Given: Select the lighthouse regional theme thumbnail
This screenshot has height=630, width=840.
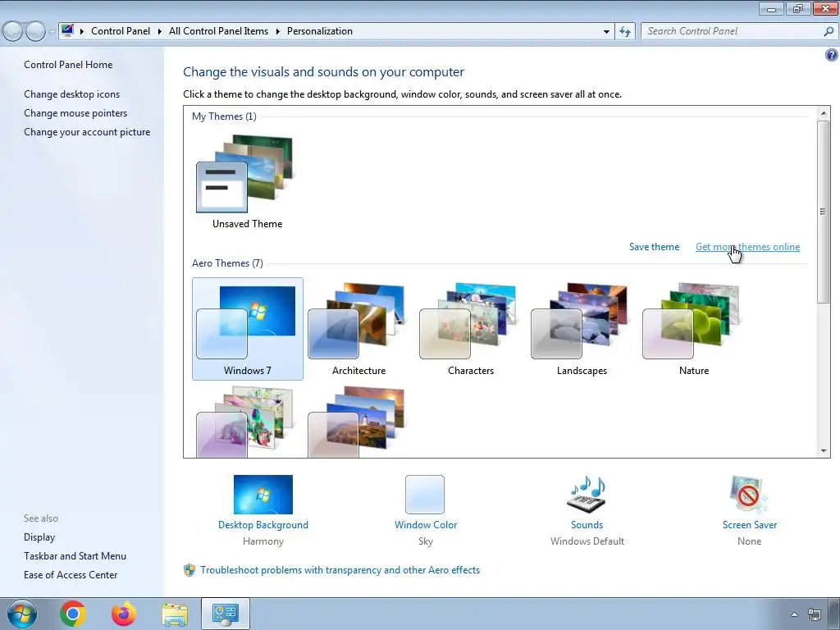Looking at the screenshot, I should pos(357,422).
